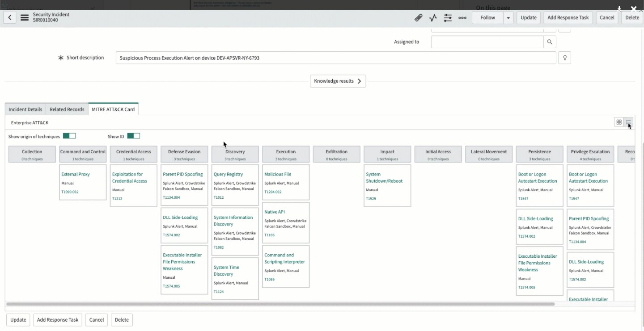Open the Follow button dropdown arrow
The height and width of the screenshot is (331, 644).
coord(508,17)
